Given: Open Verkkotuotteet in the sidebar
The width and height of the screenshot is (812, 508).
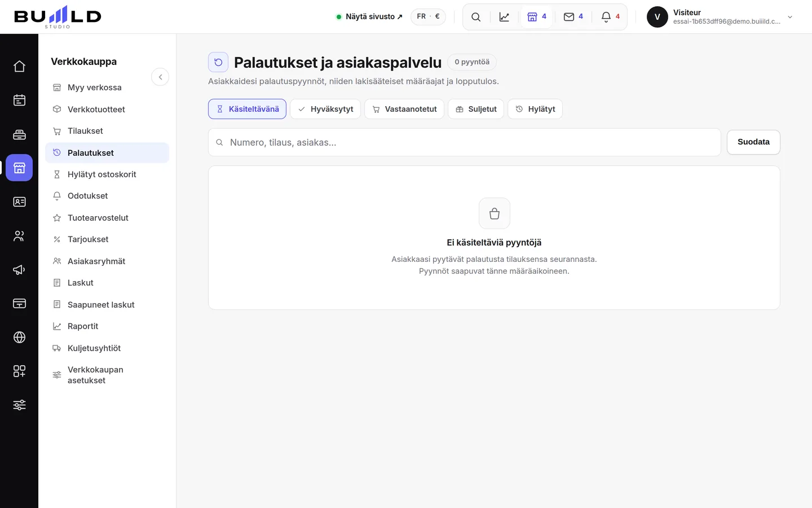Looking at the screenshot, I should 107,110.
